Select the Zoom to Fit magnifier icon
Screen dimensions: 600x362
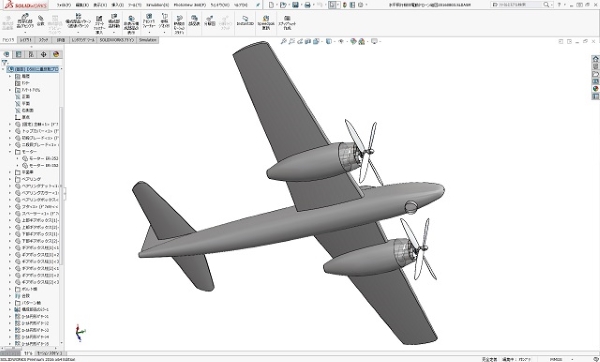pyautogui.click(x=283, y=41)
